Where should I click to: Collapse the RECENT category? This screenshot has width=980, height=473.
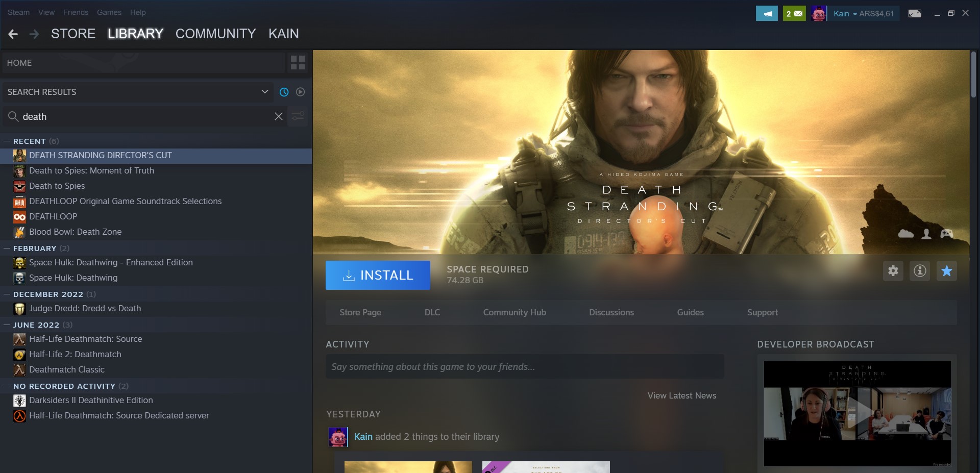(x=7, y=141)
